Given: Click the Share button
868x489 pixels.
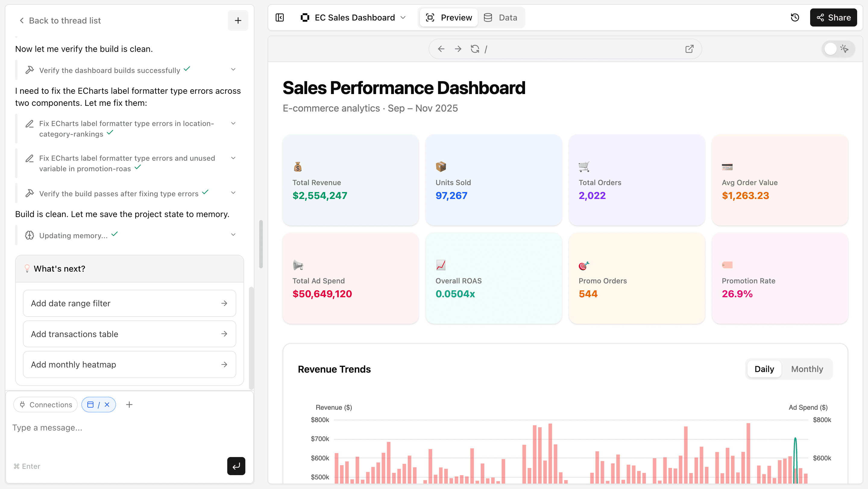Looking at the screenshot, I should 833,17.
